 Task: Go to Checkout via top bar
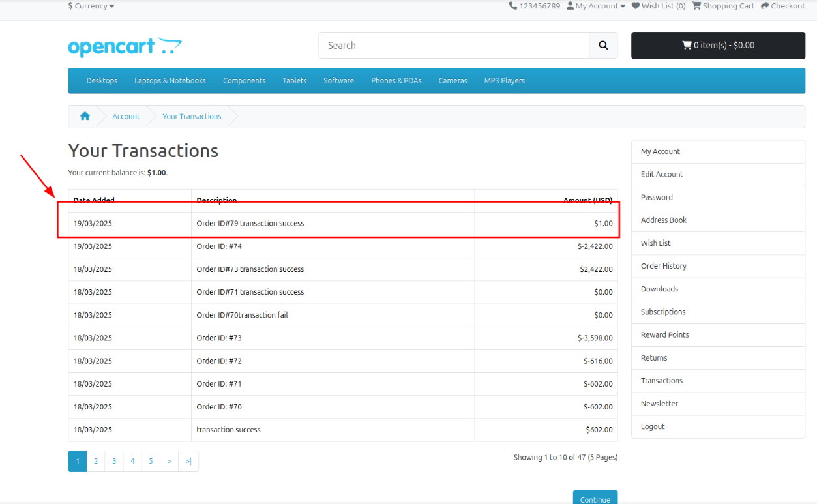[x=782, y=6]
